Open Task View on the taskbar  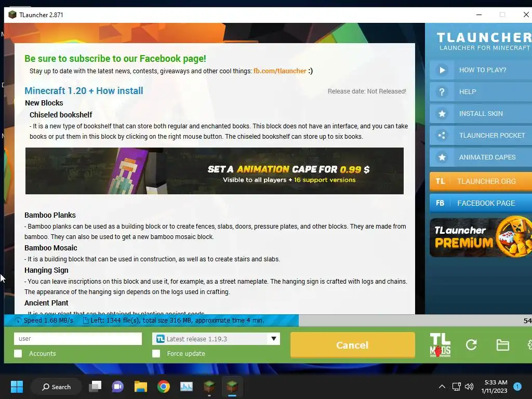click(x=95, y=387)
